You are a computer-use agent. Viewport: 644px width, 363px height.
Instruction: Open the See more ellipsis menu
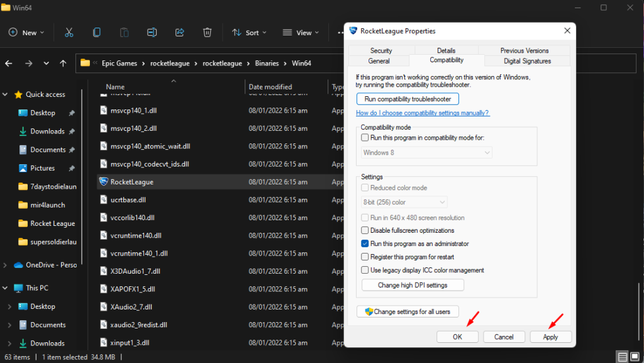[x=340, y=33]
